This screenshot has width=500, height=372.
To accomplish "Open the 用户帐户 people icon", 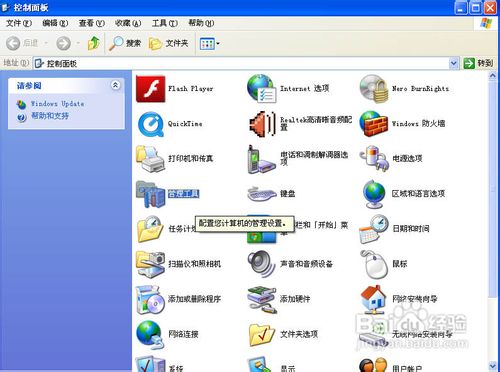I will point(374,365).
